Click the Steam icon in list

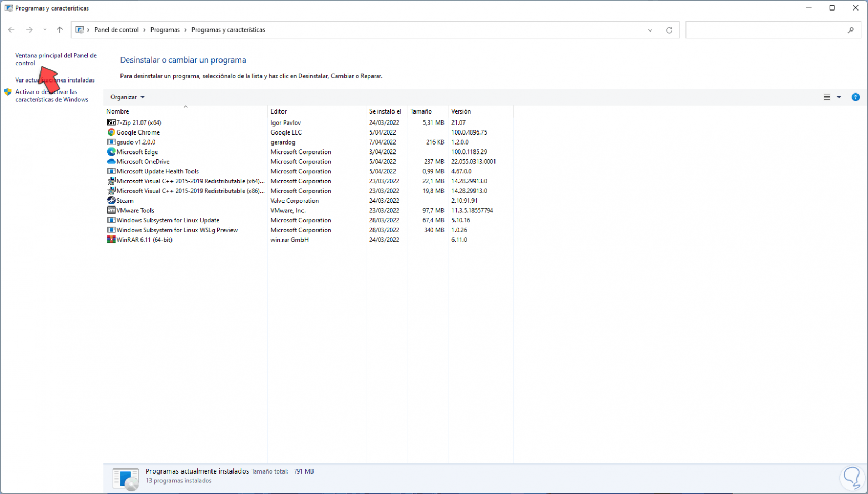(111, 201)
